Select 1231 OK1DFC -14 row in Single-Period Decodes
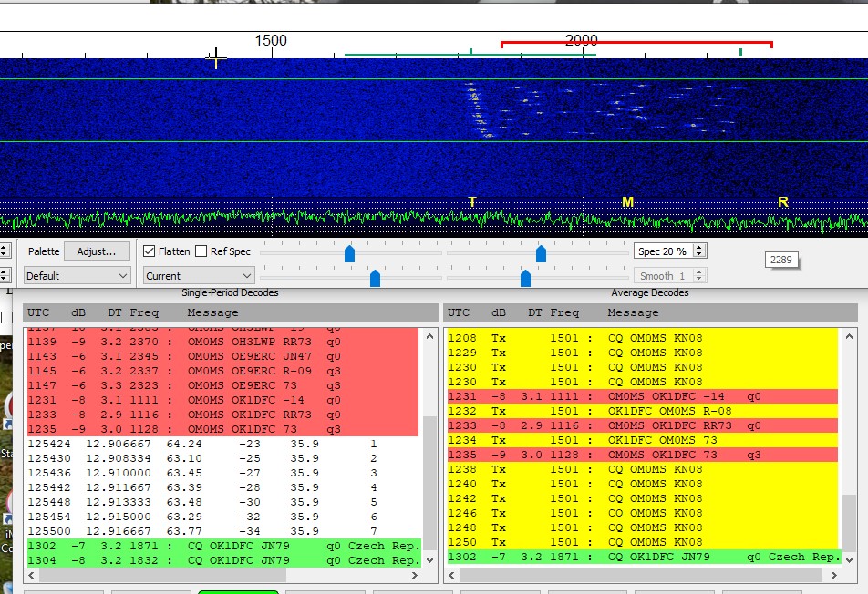The height and width of the screenshot is (594, 868). tap(223, 400)
